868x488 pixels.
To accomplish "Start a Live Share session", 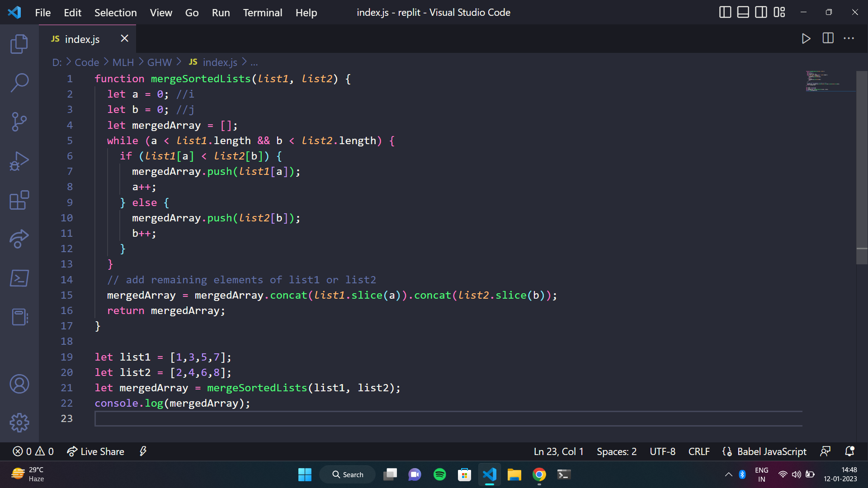I will [x=95, y=451].
